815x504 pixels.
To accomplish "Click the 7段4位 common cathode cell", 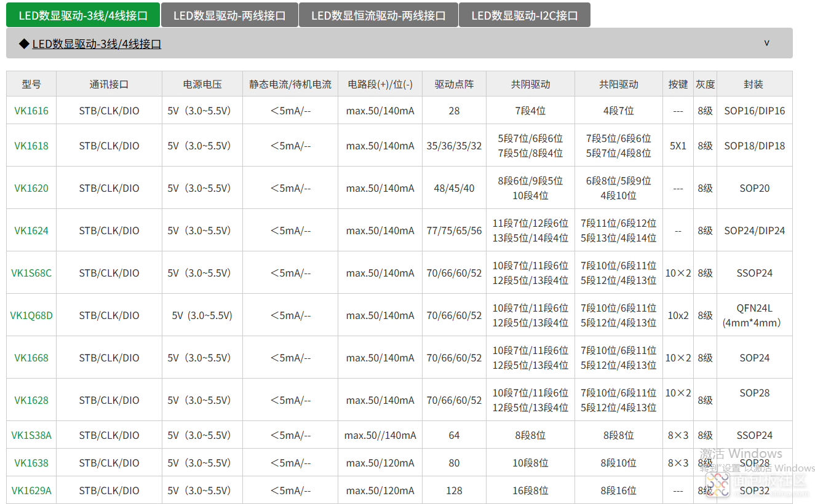I will 530,111.
